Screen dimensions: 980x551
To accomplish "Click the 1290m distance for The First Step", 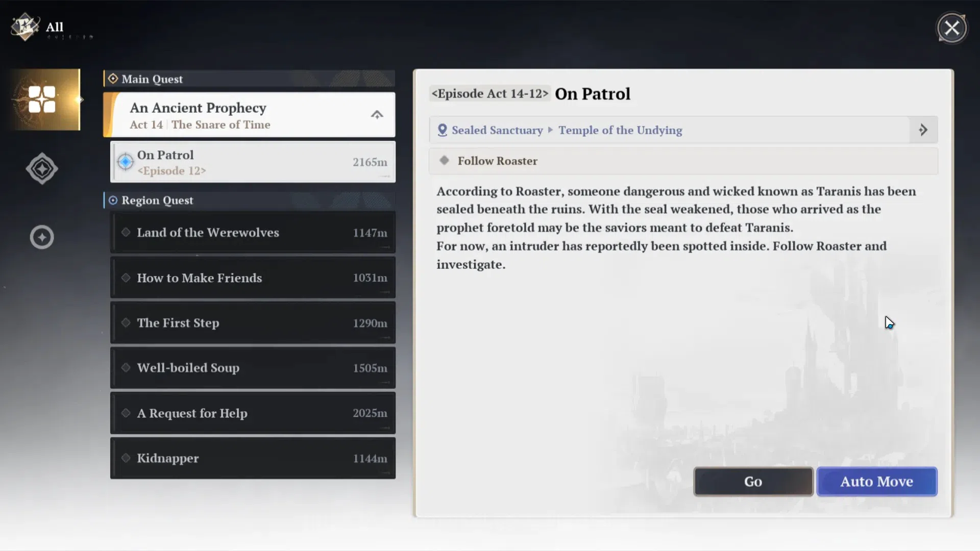I will pos(370,323).
